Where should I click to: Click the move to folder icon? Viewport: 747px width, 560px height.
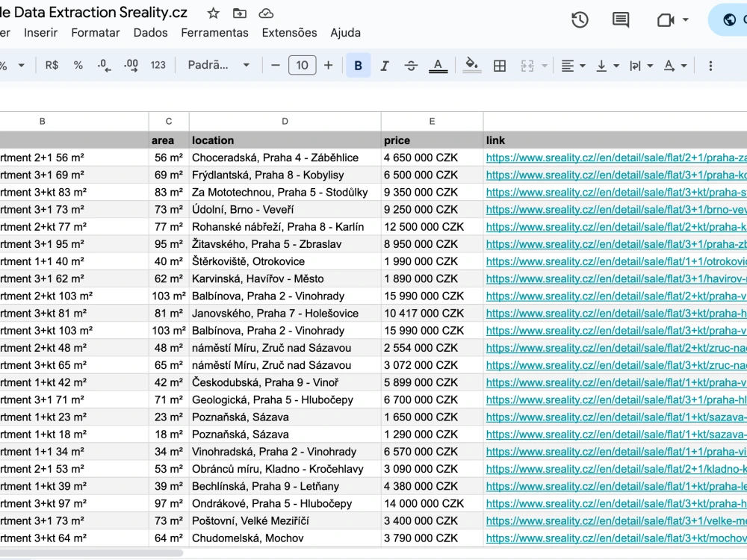point(240,13)
